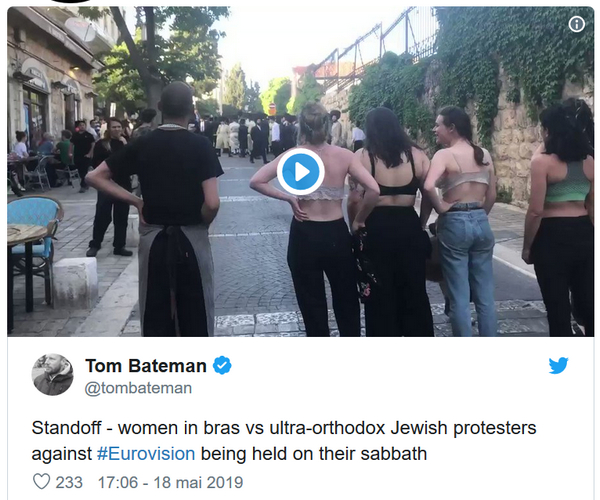Click the video thumbnail street scene
Viewport: 600px width, 500px height.
(x=301, y=172)
